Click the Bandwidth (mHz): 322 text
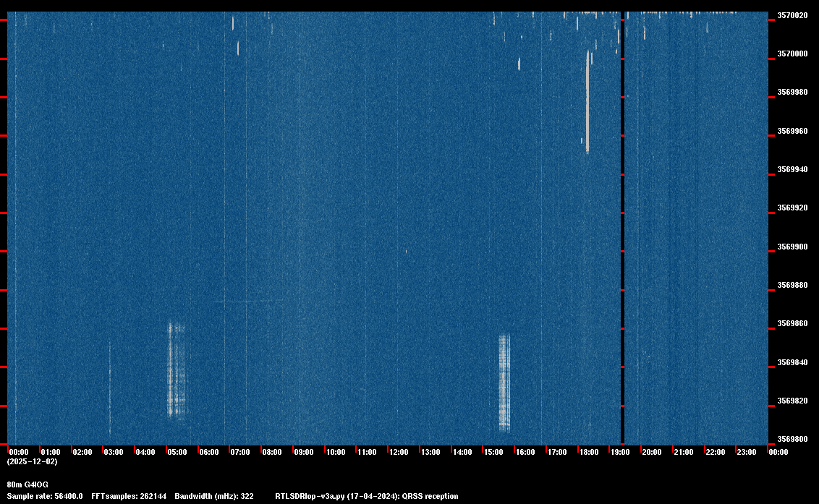The image size is (819, 504). coord(214,496)
